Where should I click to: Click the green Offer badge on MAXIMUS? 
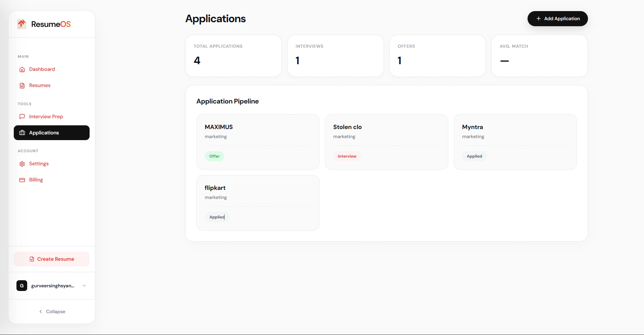pyautogui.click(x=214, y=156)
